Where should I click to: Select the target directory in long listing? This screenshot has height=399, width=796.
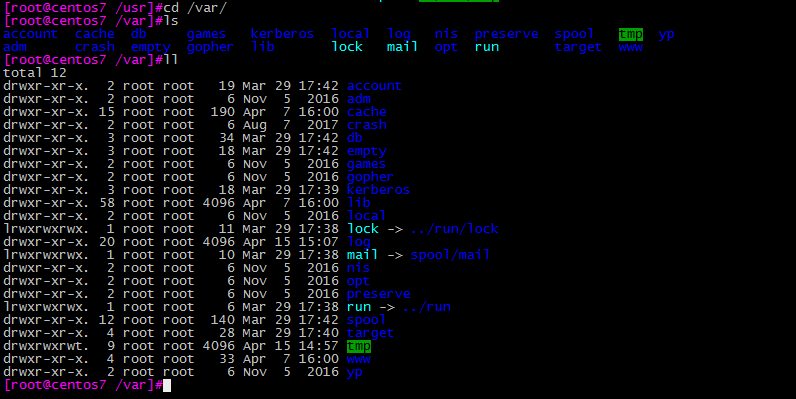[x=371, y=333]
